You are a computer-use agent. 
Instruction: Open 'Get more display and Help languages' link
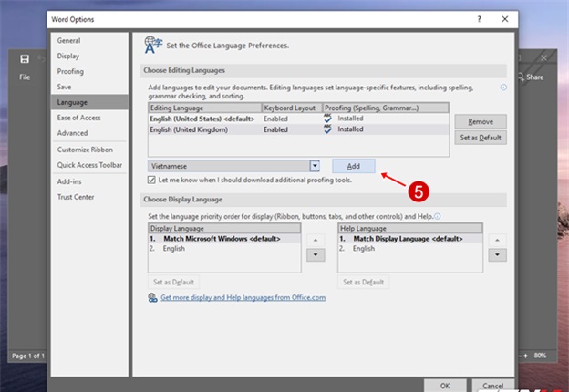(243, 298)
